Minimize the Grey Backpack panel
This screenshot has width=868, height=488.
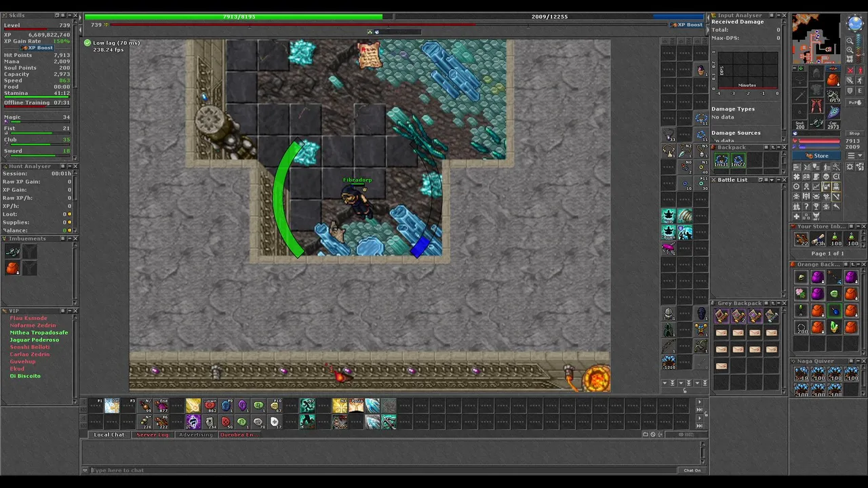pos(778,303)
